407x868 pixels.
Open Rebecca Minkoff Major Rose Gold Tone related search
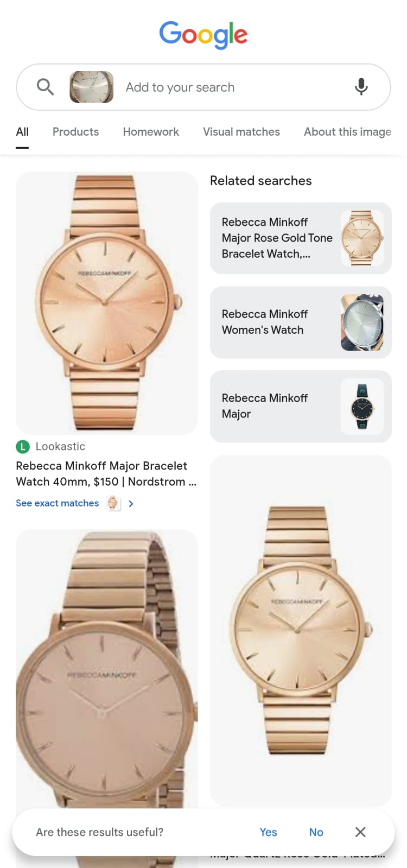click(301, 238)
